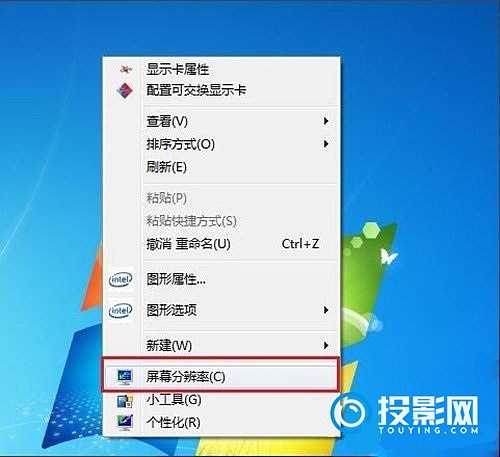Click the gadgets icon beside 小工具
The height and width of the screenshot is (457, 500).
point(125,401)
